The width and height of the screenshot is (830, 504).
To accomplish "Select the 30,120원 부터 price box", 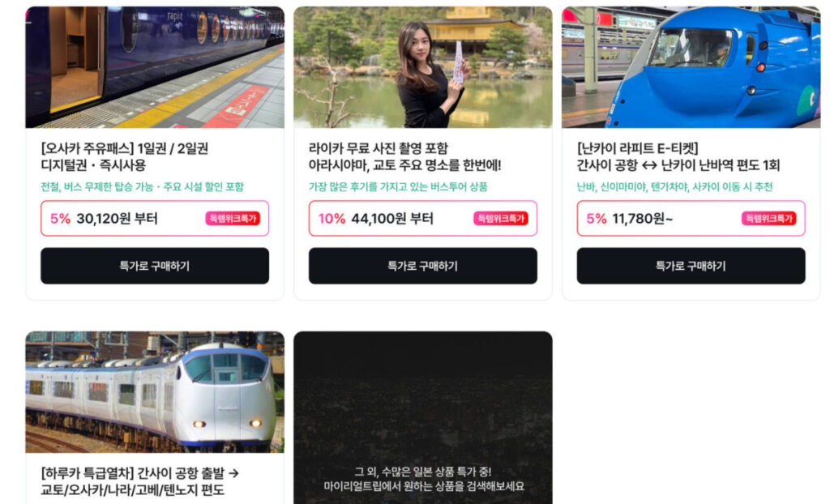I will click(x=155, y=218).
